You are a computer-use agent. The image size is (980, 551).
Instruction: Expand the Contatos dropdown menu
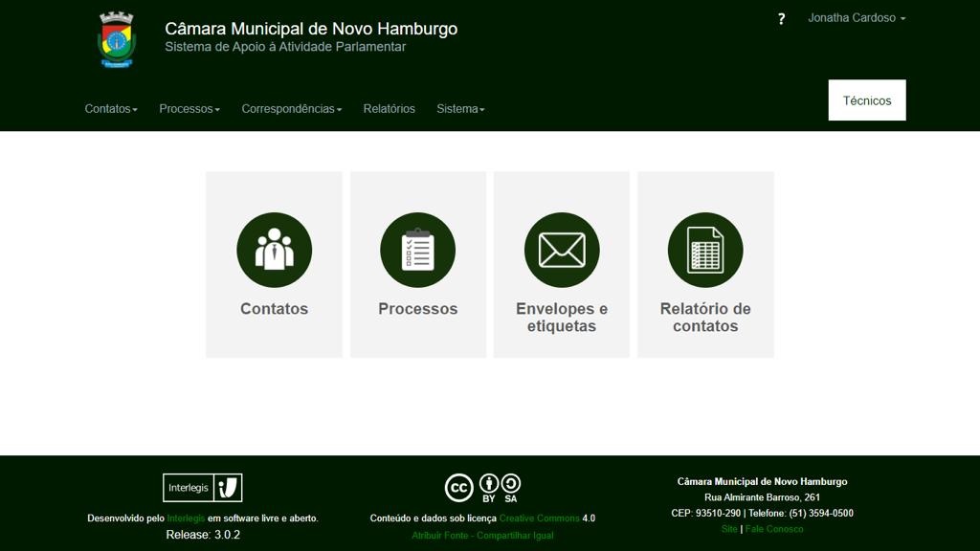(111, 109)
